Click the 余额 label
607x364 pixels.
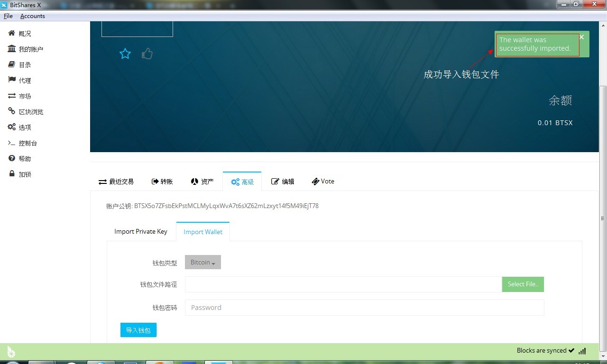[x=561, y=100]
